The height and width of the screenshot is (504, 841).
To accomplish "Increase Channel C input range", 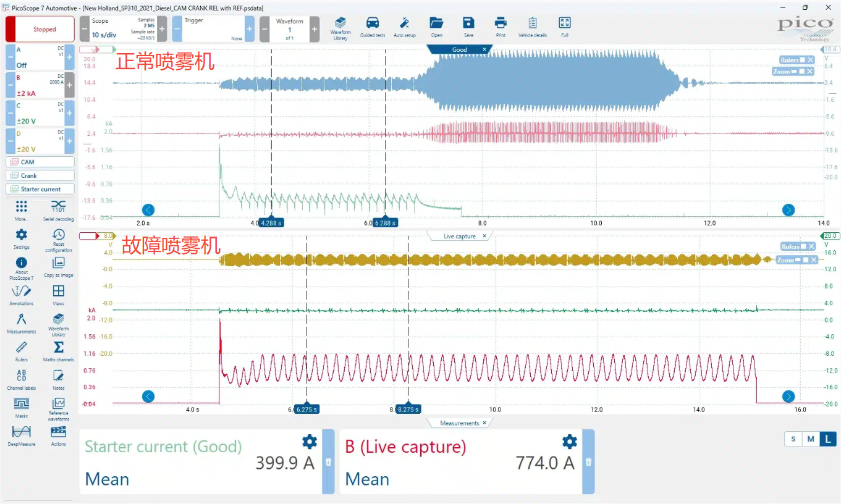I will click(x=70, y=113).
